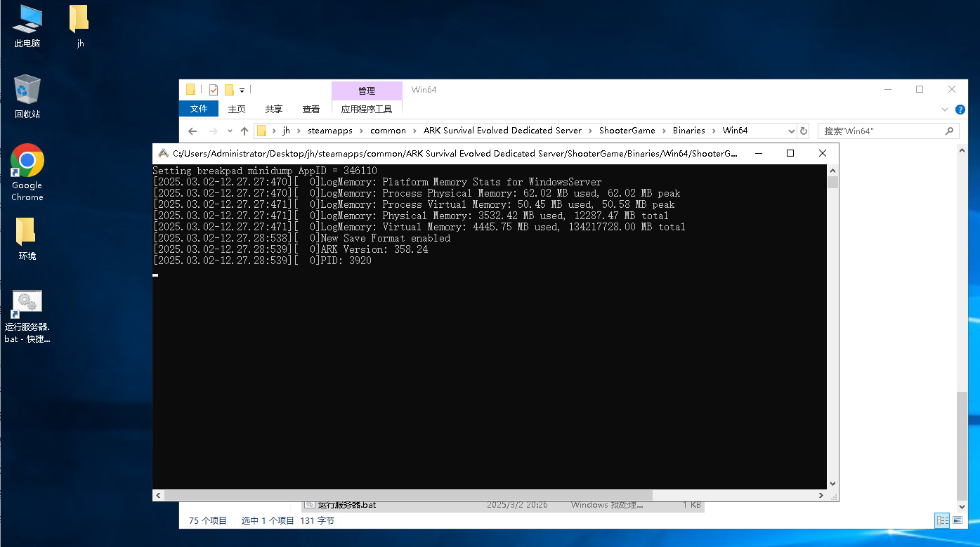Image resolution: width=980 pixels, height=547 pixels.
Task: Click the Explorer forward arrow
Action: tap(214, 131)
